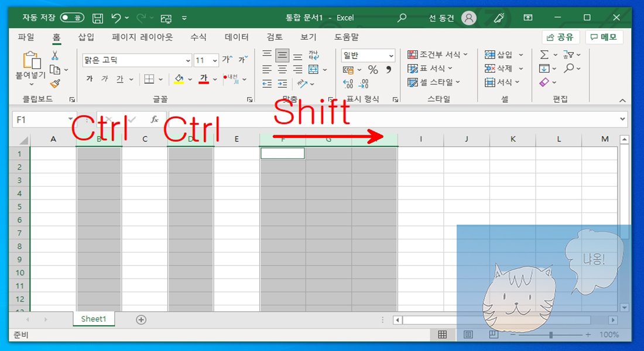The image size is (644, 351).
Task: Open 표 서식 menu
Action: tap(430, 68)
